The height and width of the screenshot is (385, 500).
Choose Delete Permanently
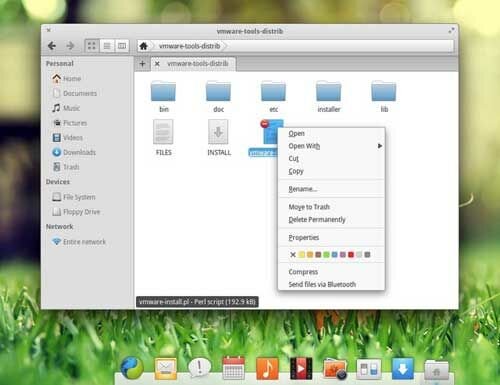point(331,220)
